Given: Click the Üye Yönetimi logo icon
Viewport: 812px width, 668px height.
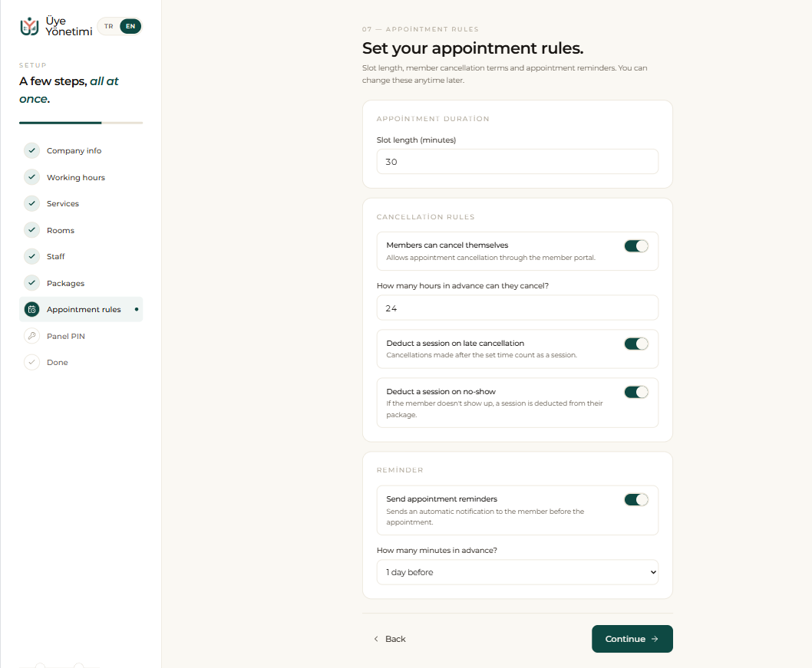Looking at the screenshot, I should 29,26.
